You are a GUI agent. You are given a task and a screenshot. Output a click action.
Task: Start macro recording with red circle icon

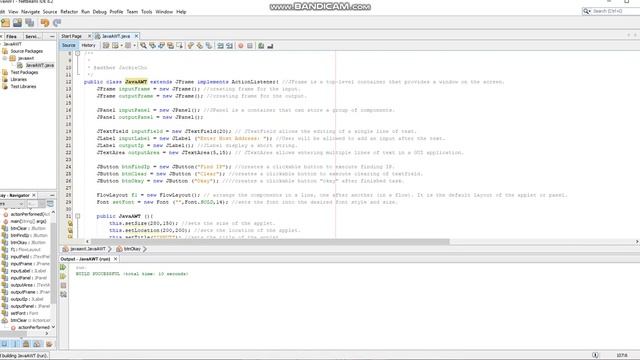tap(241, 46)
